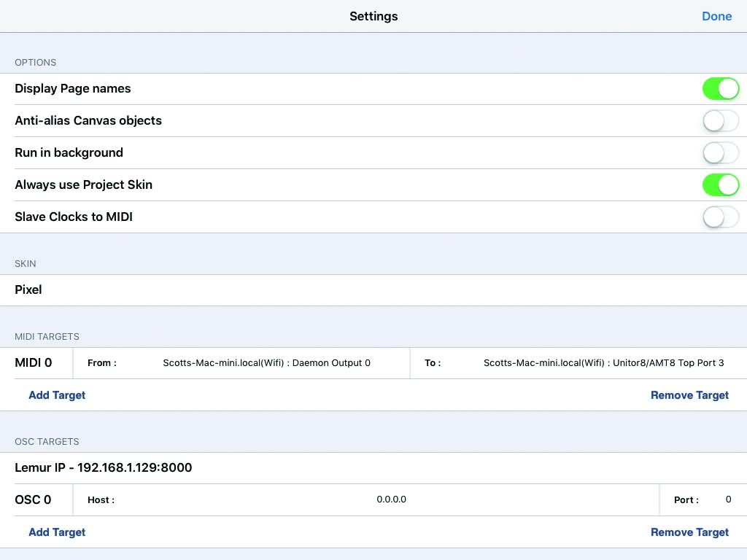Edit OSC 0 Port field

click(704, 499)
